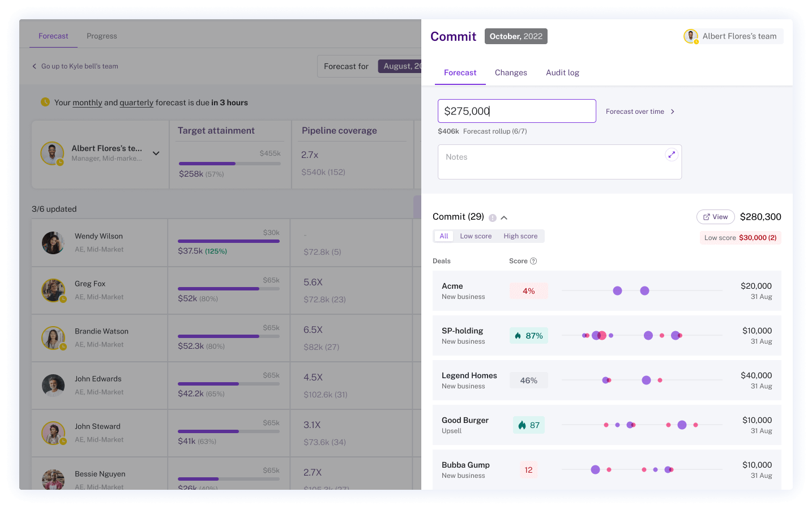
Task: Open the Score help question mark
Action: coord(535,261)
